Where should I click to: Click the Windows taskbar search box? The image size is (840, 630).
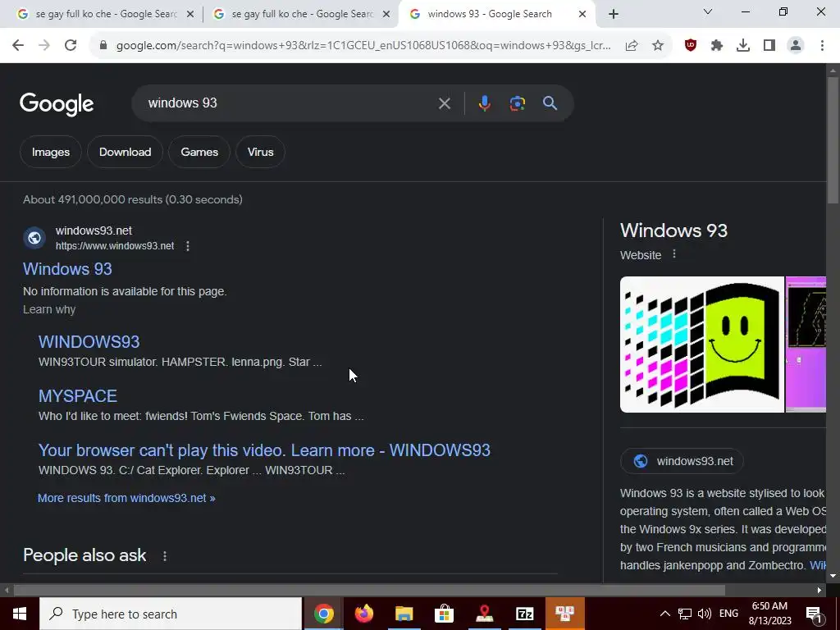[171, 614]
